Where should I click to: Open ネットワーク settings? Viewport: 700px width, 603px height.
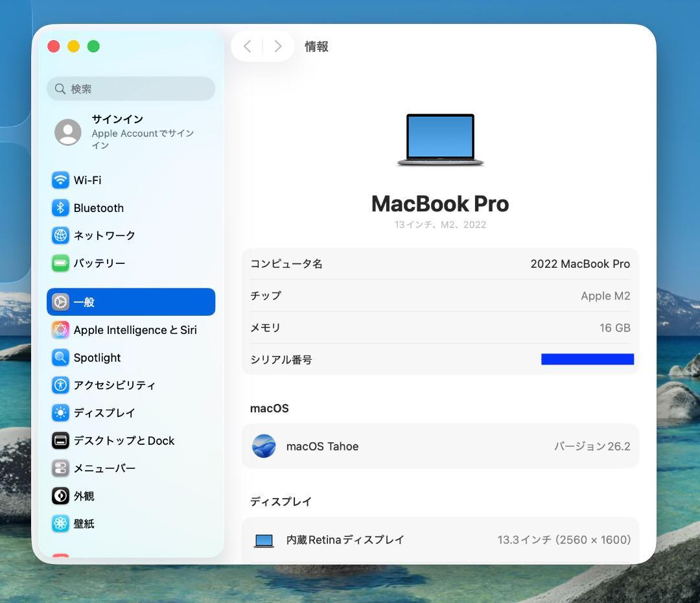(105, 235)
